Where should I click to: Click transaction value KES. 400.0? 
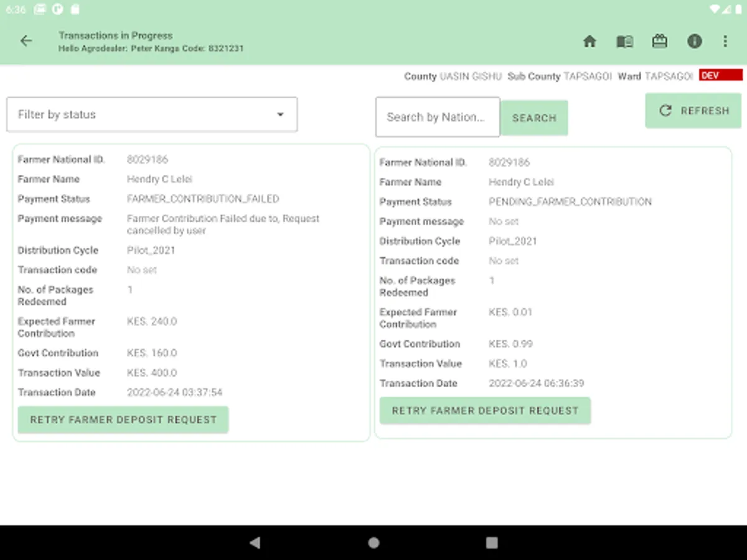152,373
